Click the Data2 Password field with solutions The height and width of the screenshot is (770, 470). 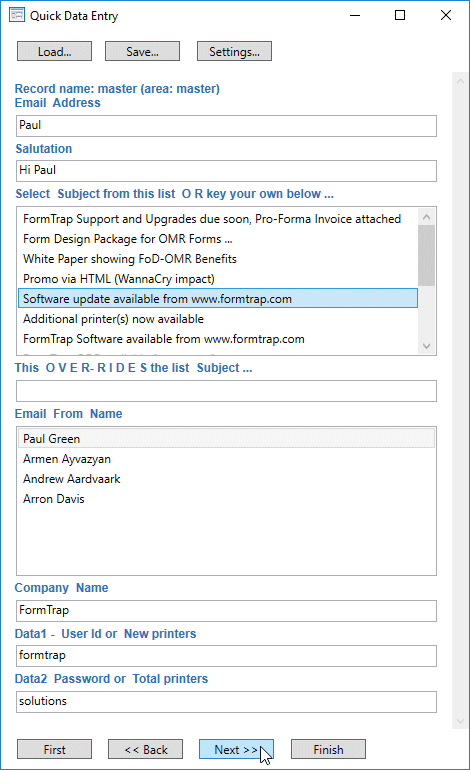[226, 702]
